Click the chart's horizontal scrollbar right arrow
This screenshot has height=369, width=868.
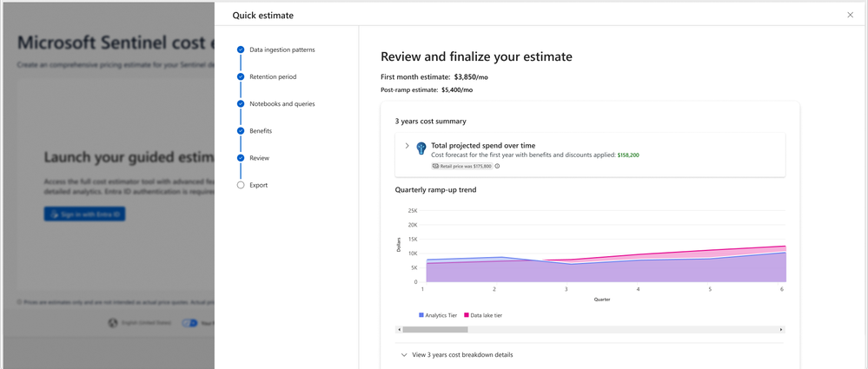point(781,330)
